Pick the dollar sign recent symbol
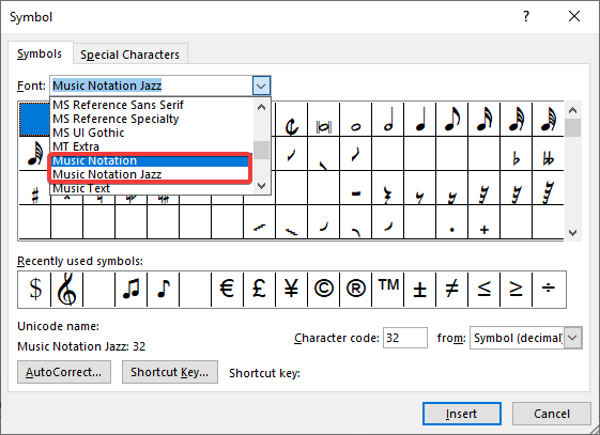This screenshot has width=600, height=435. [x=36, y=289]
